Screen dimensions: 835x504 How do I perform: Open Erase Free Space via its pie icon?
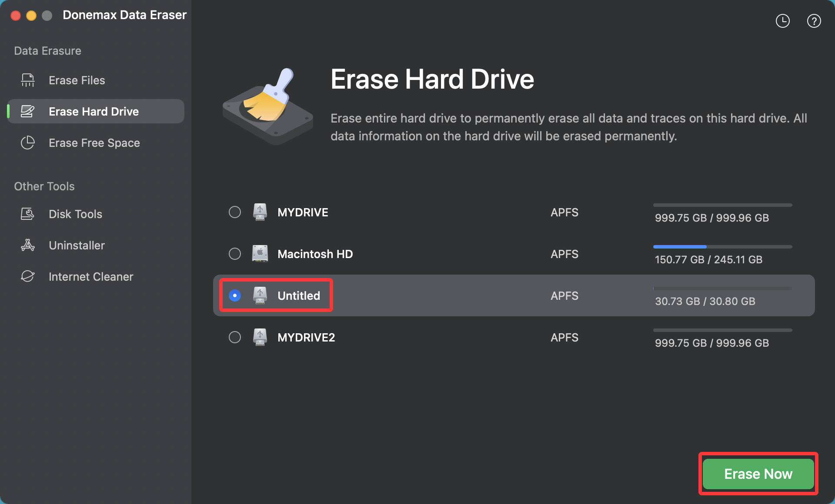click(x=27, y=143)
